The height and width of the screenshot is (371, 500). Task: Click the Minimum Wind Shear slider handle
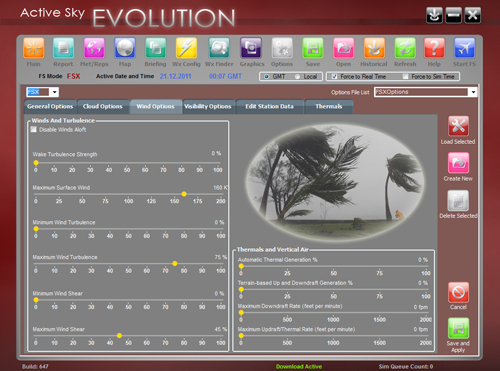(36, 300)
